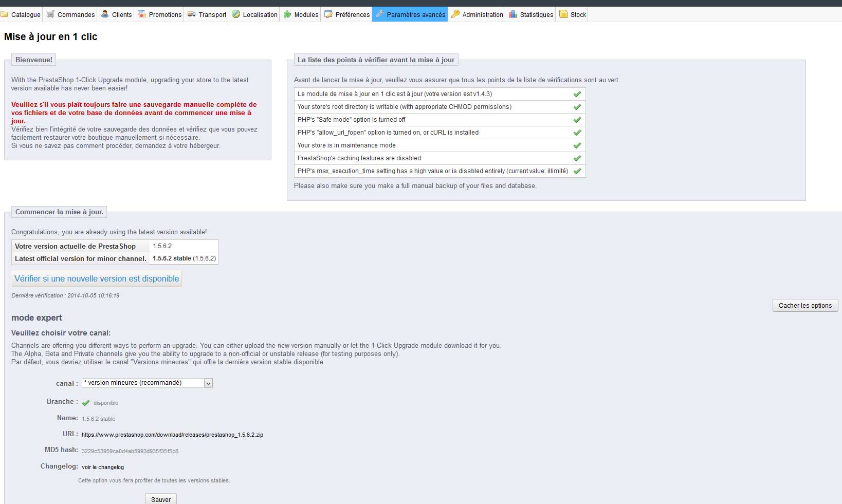This screenshot has width=842, height=504.
Task: Open the Catalogue menu
Action: click(x=21, y=14)
